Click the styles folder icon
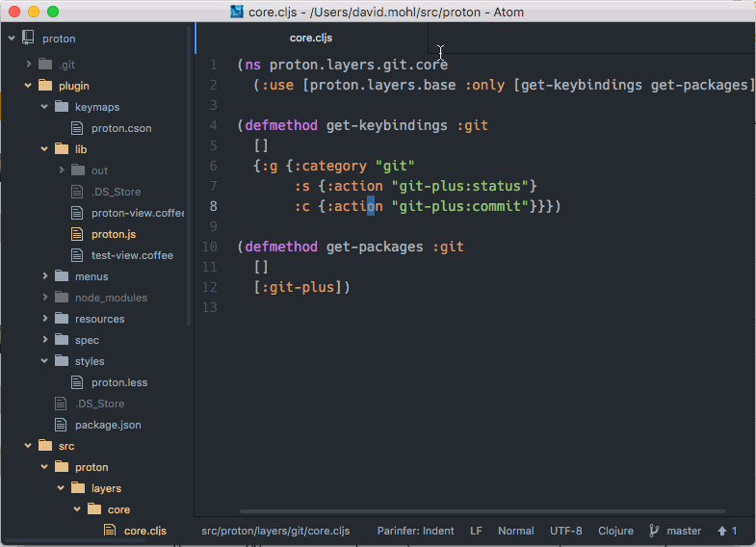Viewport: 756px width, 547px height. [62, 361]
